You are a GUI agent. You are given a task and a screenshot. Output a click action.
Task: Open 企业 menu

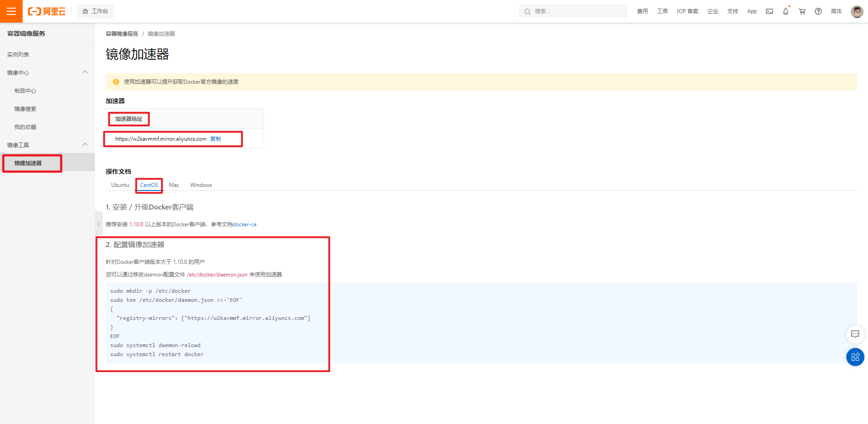(713, 11)
